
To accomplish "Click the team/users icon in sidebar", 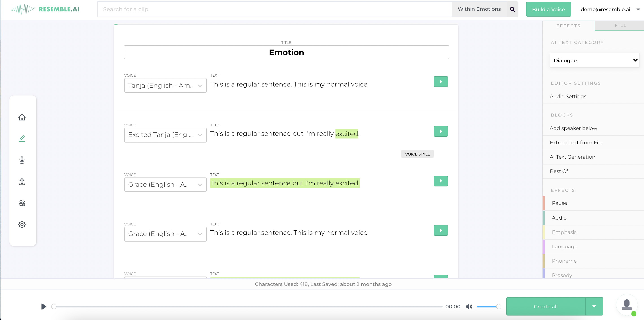I will click(x=22, y=203).
